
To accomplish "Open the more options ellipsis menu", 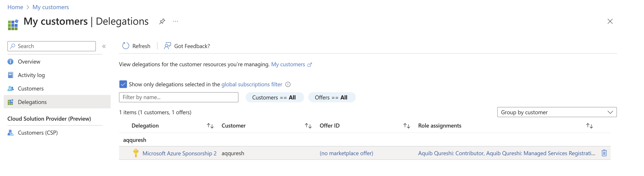I will [x=175, y=21].
